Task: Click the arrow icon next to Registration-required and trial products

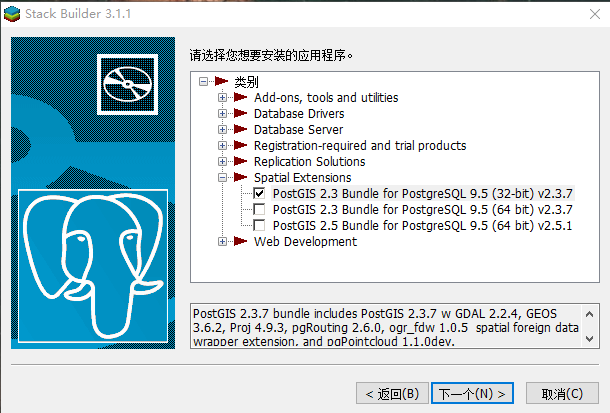Action: [x=241, y=145]
